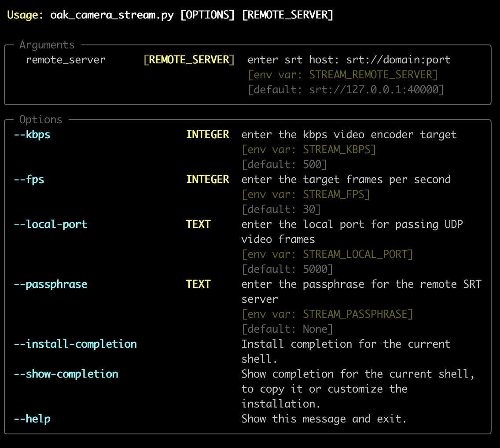The height and width of the screenshot is (448, 500).
Task: Click the Usage: header label
Action: 22,15
